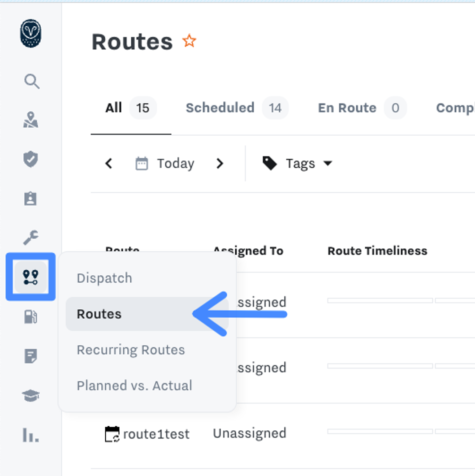Viewport: 475px width, 476px height.
Task: Favorite the Routes page with the star
Action: (x=189, y=41)
